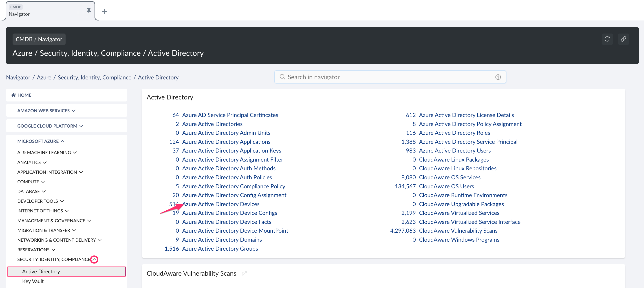This screenshot has height=288, width=644.
Task: Pin the Navigator tab
Action: point(88,11)
